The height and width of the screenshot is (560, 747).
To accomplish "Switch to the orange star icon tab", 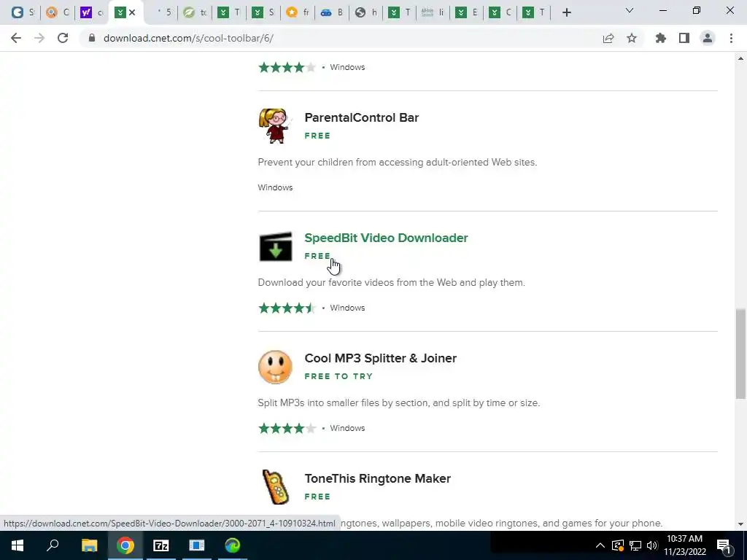I will pos(298,12).
